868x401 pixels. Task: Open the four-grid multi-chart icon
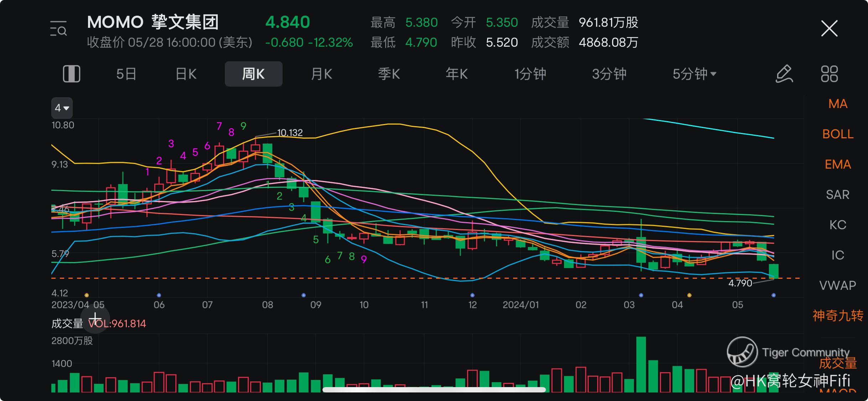pos(829,74)
